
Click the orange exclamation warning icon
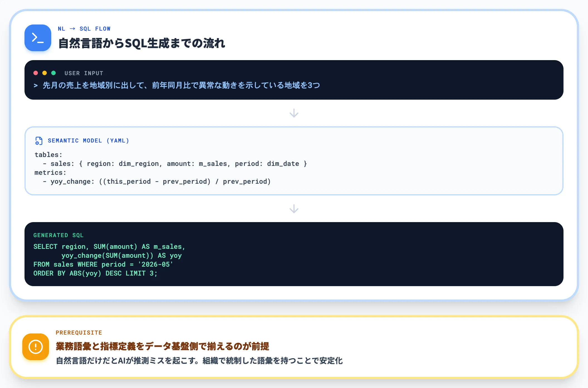click(x=36, y=347)
